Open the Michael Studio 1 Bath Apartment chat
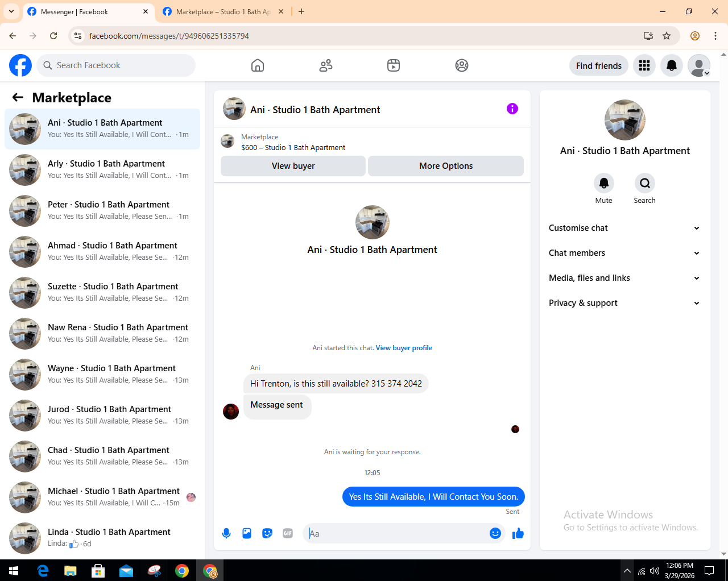 coord(102,497)
